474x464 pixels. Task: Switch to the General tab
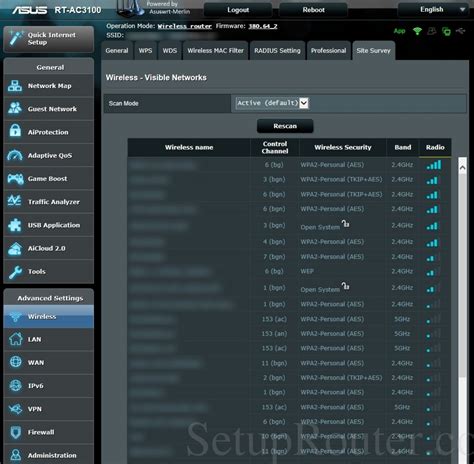coord(117,51)
